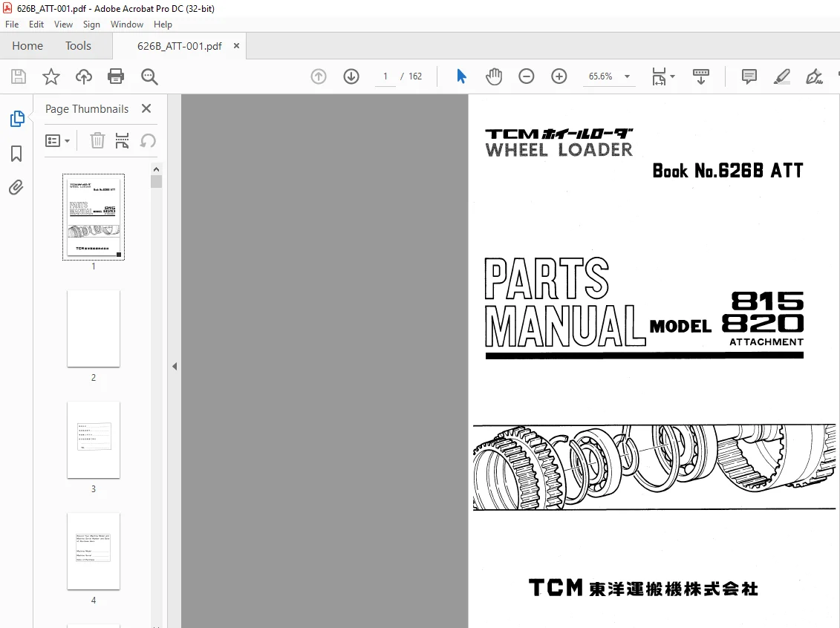Select the Highlight text pen tool
Image resolution: width=840 pixels, height=628 pixels.
point(781,76)
